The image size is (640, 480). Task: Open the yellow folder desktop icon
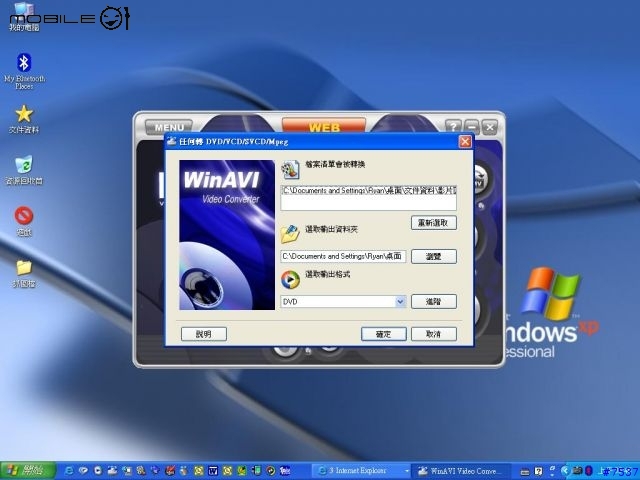pyautogui.click(x=24, y=273)
